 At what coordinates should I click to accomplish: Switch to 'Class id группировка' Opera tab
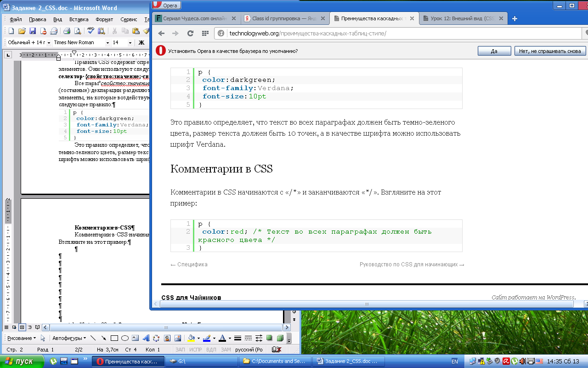tap(285, 19)
